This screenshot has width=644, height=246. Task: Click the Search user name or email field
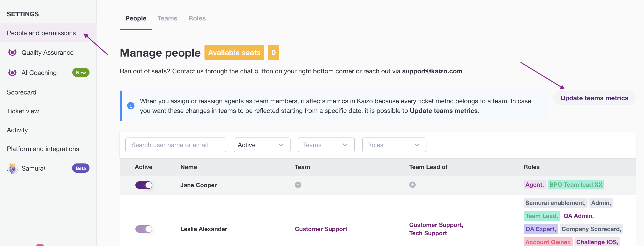click(x=176, y=145)
